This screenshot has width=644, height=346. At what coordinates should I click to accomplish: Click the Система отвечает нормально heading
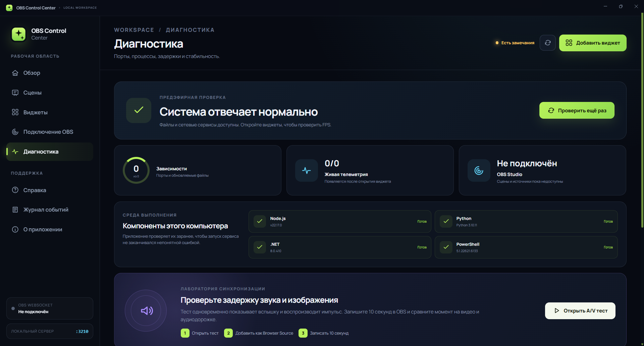[238, 112]
